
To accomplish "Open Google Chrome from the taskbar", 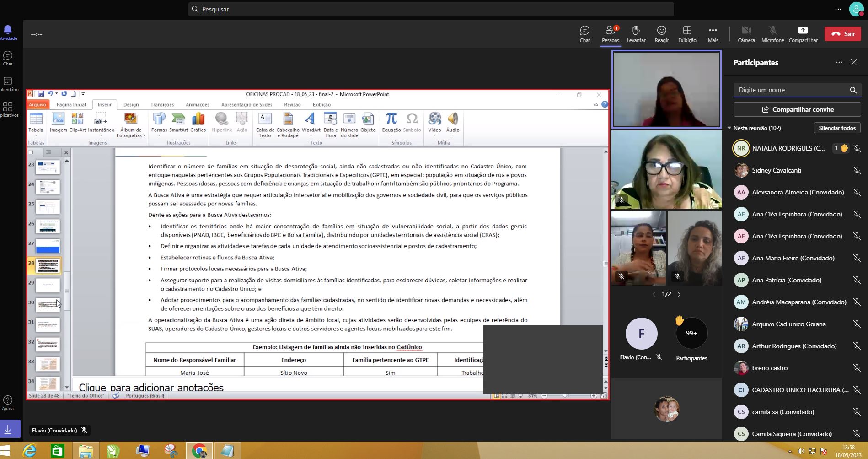I will click(x=199, y=451).
